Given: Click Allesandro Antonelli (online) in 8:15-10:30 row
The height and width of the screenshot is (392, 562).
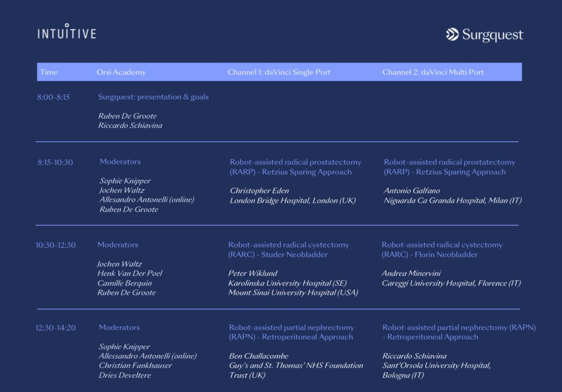Looking at the screenshot, I should point(147,199).
